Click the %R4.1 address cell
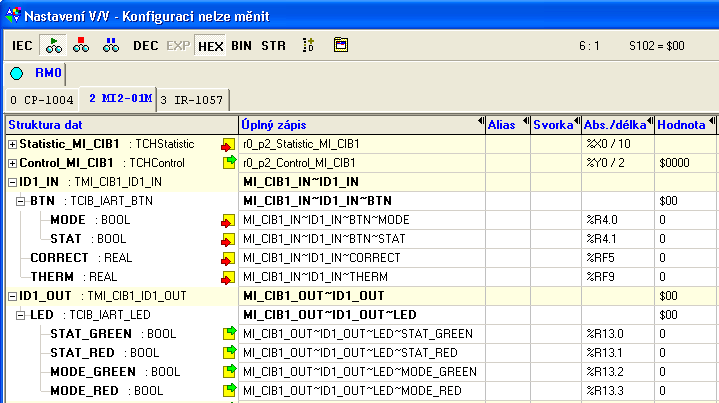This screenshot has height=403, width=719. point(618,239)
